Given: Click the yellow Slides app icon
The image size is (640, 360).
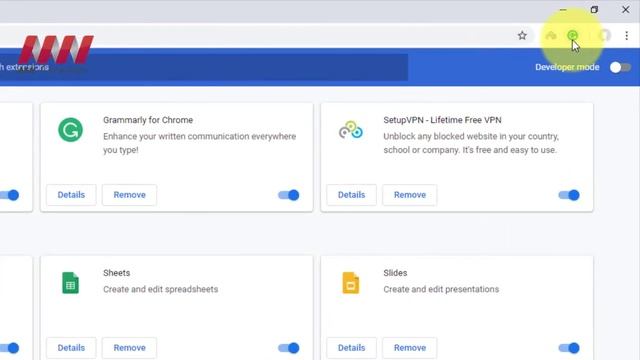Looking at the screenshot, I should tap(351, 282).
